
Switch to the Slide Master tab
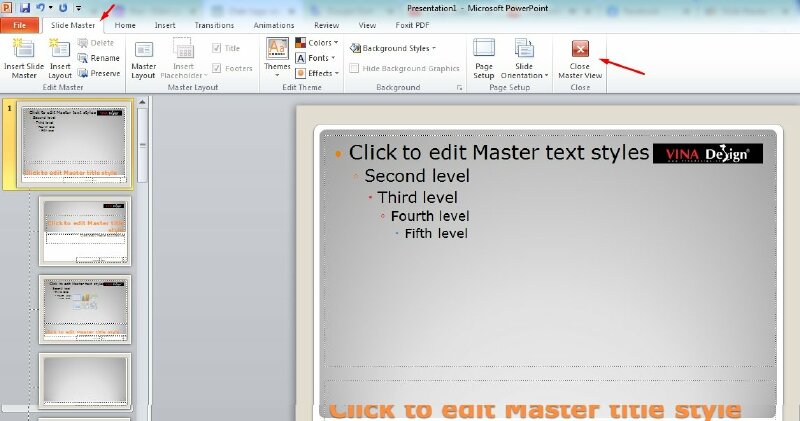[73, 25]
